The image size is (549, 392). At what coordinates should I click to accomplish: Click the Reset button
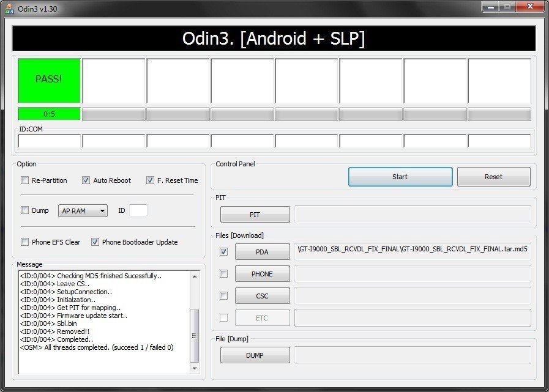[x=494, y=177]
